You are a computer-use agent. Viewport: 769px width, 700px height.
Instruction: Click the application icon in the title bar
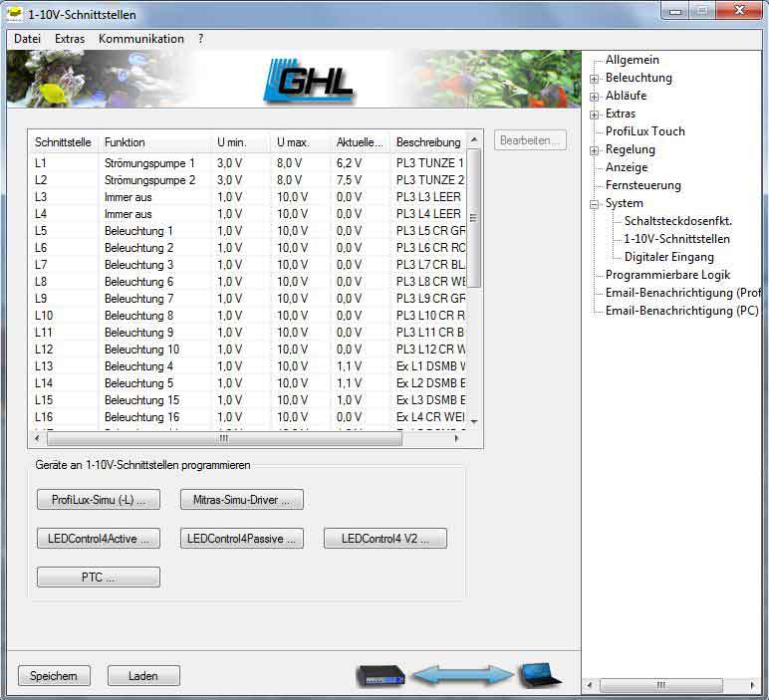point(14,15)
